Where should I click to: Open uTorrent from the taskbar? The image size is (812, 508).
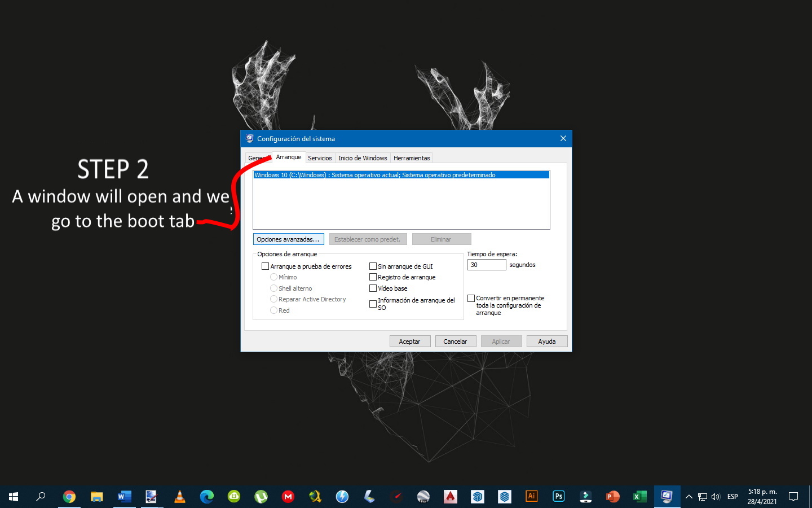pyautogui.click(x=261, y=497)
